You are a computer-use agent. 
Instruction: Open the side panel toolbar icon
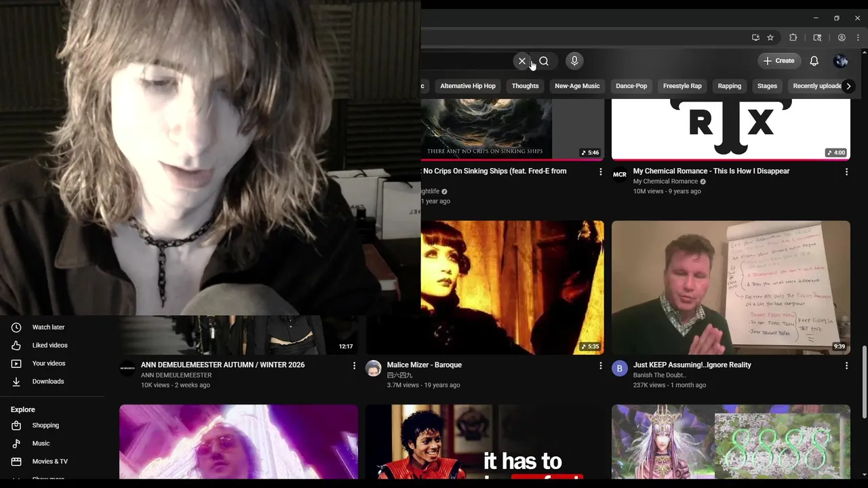coord(817,37)
